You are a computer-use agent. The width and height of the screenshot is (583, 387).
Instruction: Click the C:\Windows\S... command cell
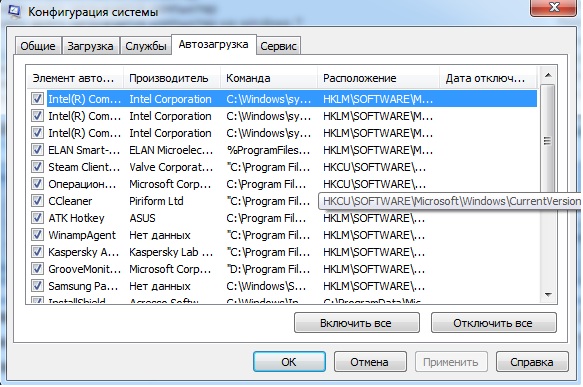click(x=266, y=286)
